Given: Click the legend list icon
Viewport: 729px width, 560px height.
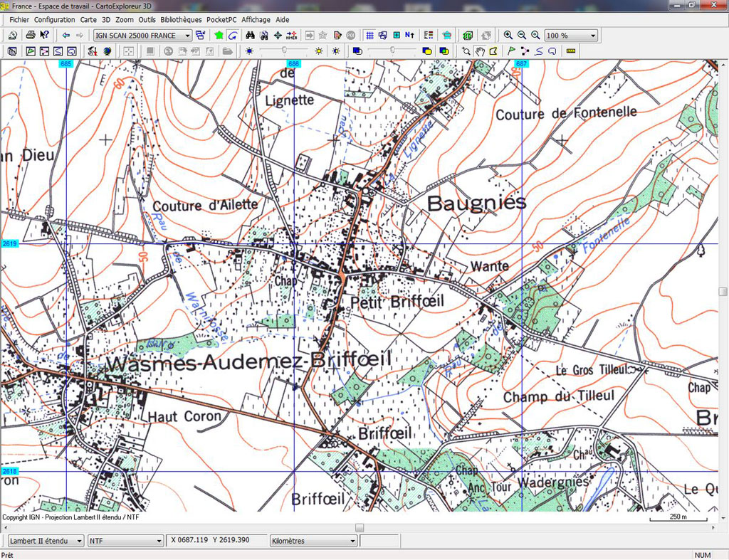Looking at the screenshot, I should point(428,36).
